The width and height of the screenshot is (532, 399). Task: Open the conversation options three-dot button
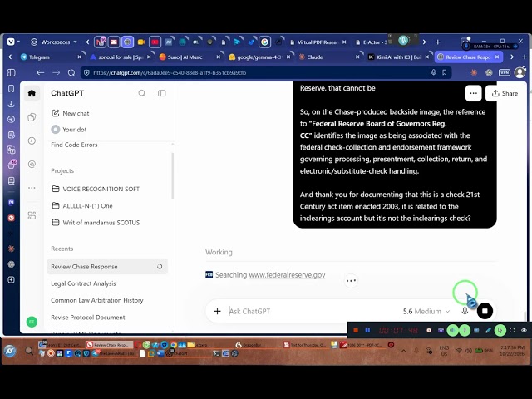473,93
